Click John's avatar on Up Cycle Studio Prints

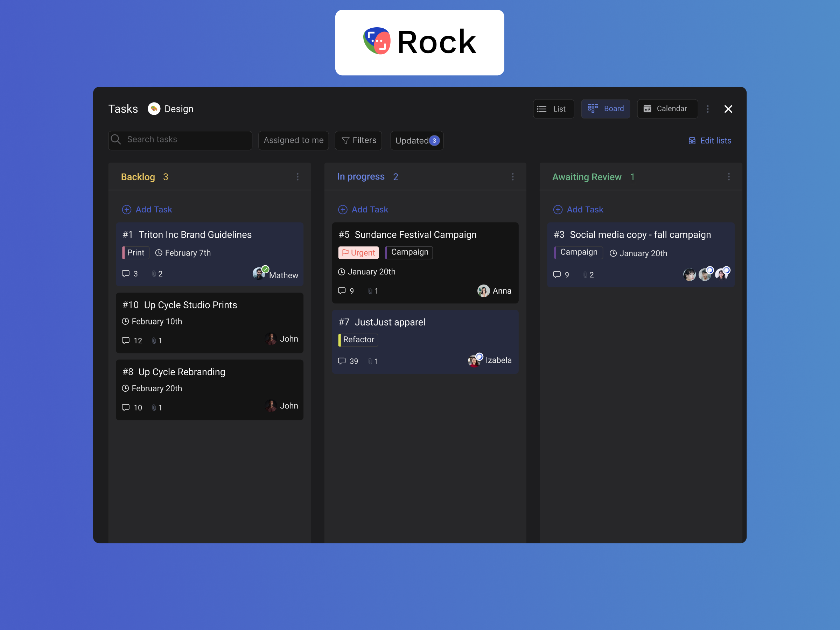coord(271,339)
